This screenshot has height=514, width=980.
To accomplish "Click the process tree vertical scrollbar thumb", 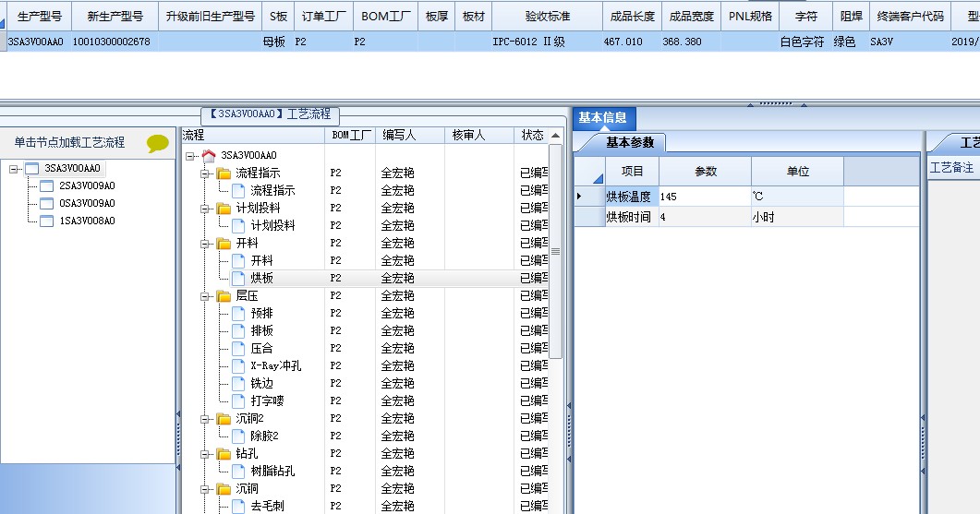I will click(556, 251).
